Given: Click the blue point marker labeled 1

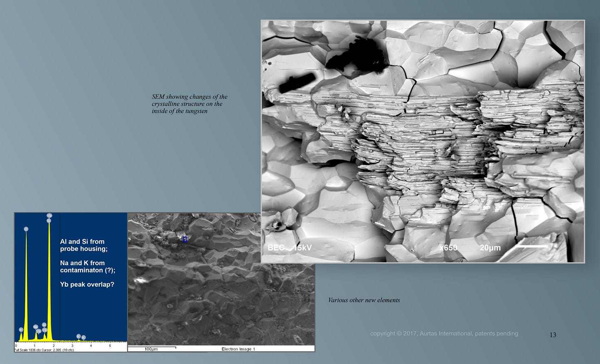Looking at the screenshot, I should coord(185,239).
